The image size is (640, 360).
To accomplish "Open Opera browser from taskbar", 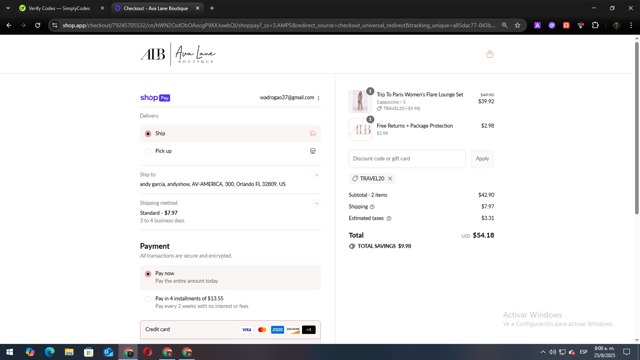I will [x=147, y=352].
